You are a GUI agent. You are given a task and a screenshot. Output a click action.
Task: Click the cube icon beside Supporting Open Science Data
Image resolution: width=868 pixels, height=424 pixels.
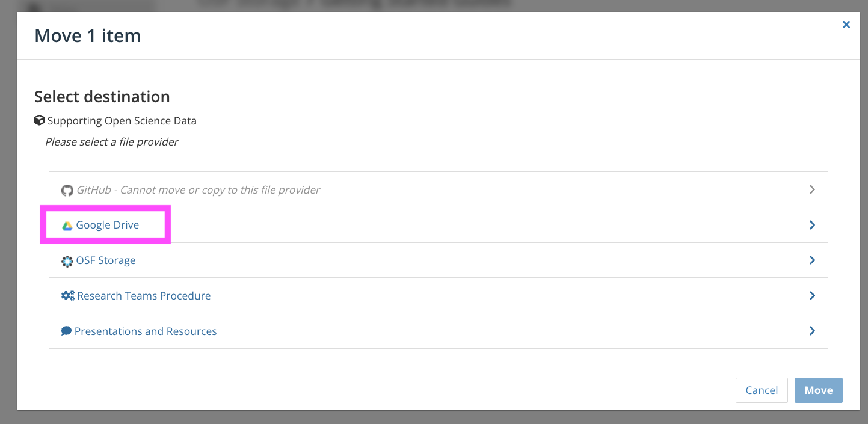coord(40,120)
